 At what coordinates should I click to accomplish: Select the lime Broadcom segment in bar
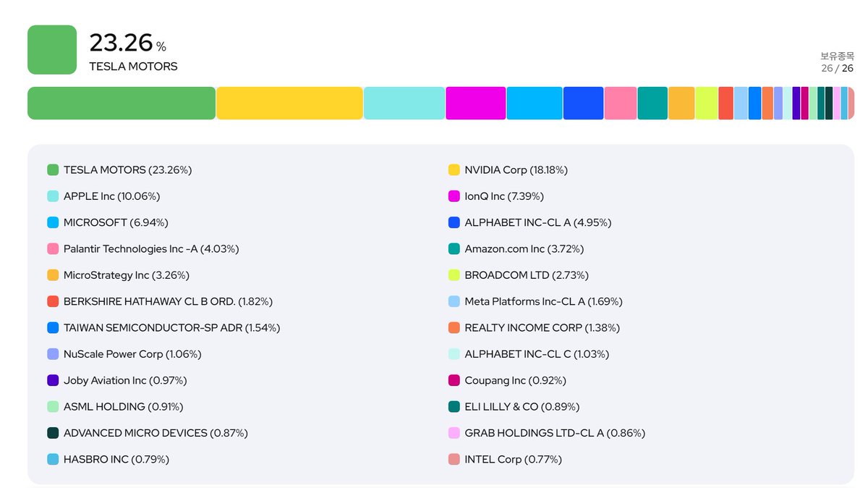pos(707,103)
